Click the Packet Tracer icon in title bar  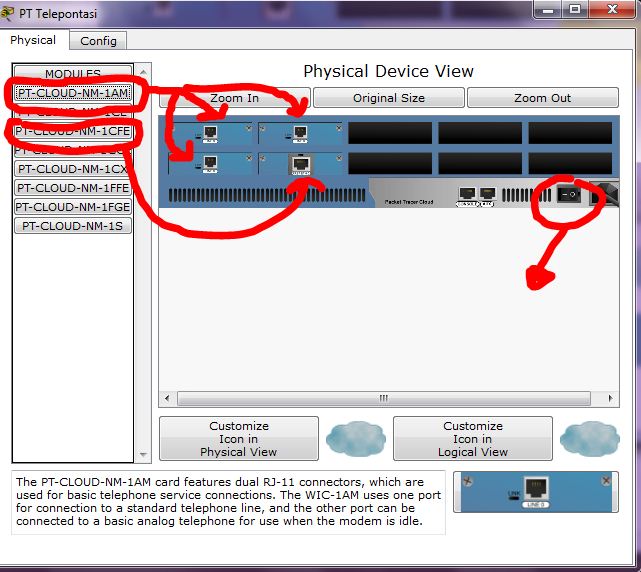tap(7, 13)
